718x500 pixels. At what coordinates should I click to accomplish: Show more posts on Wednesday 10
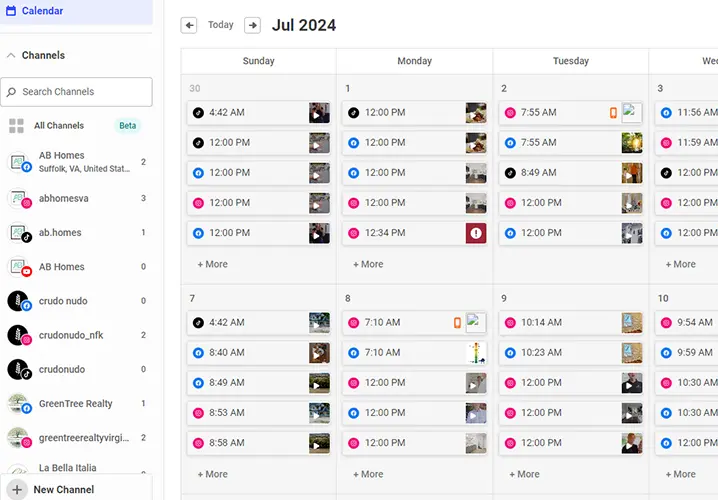pyautogui.click(x=680, y=474)
